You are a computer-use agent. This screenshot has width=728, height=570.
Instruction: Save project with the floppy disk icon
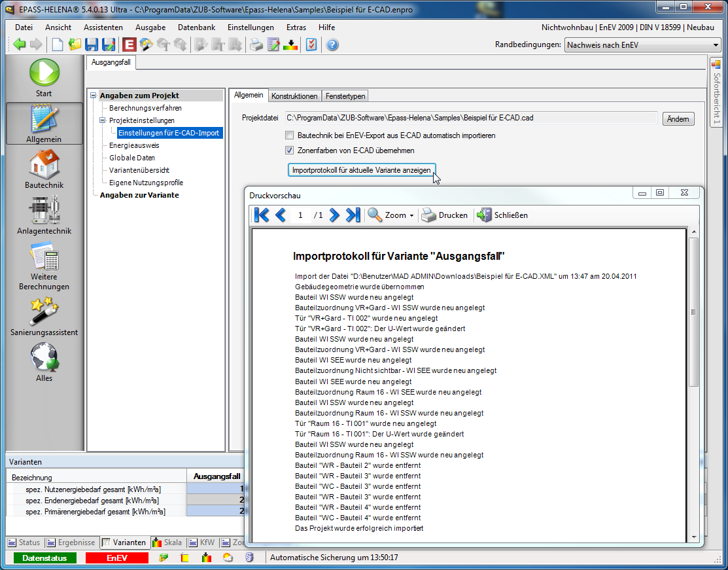coord(91,45)
